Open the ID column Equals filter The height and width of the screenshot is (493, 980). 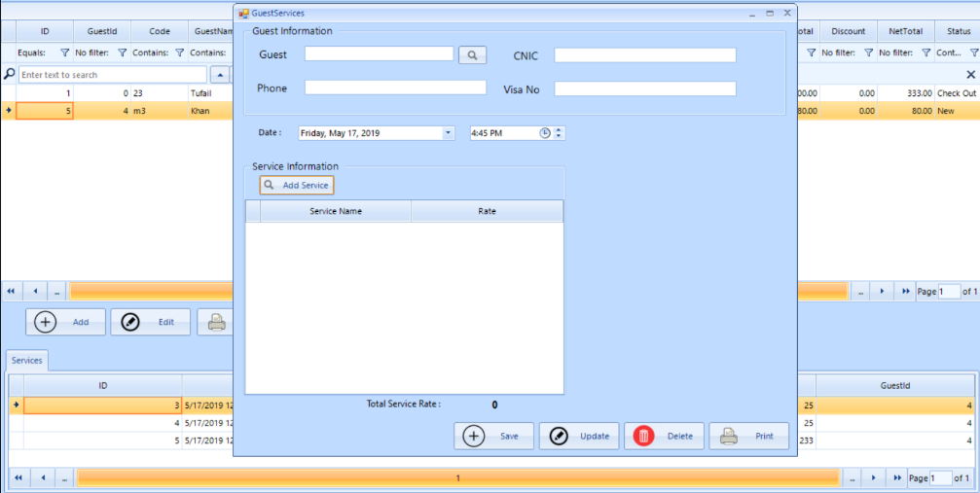pos(65,53)
